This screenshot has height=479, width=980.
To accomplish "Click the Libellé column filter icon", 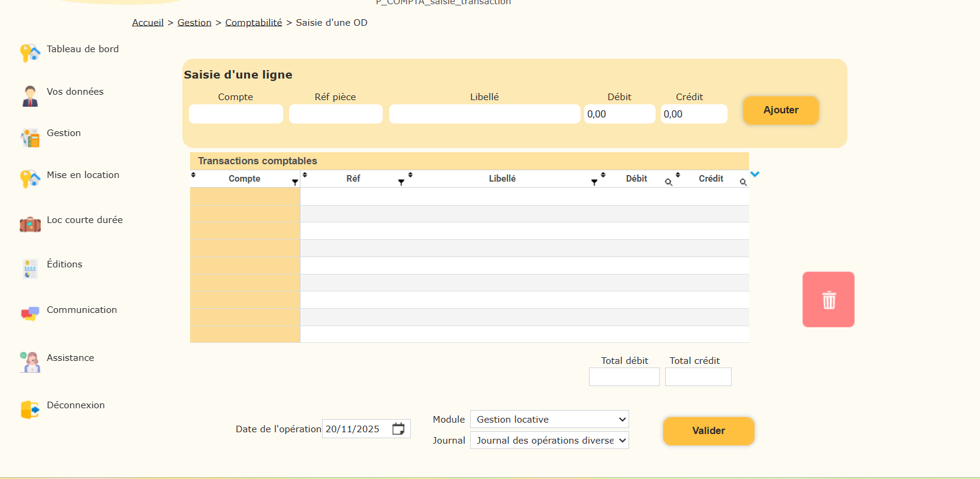I will coord(594,182).
